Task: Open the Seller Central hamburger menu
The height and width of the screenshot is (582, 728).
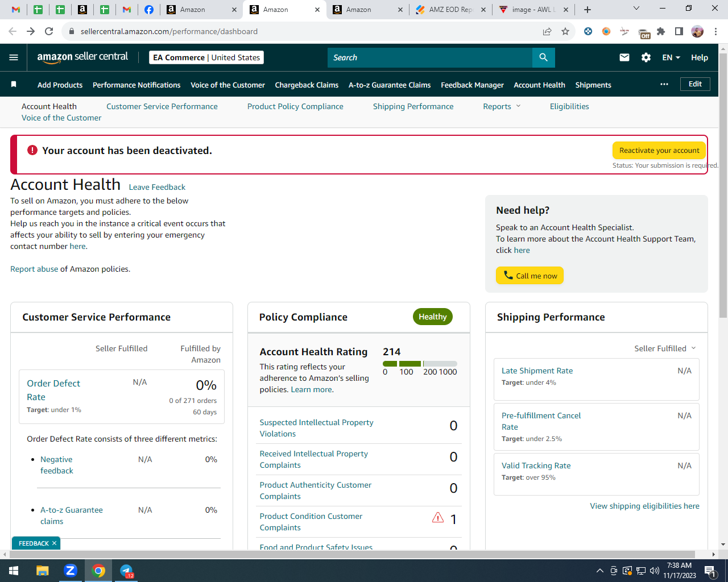Action: pos(14,57)
